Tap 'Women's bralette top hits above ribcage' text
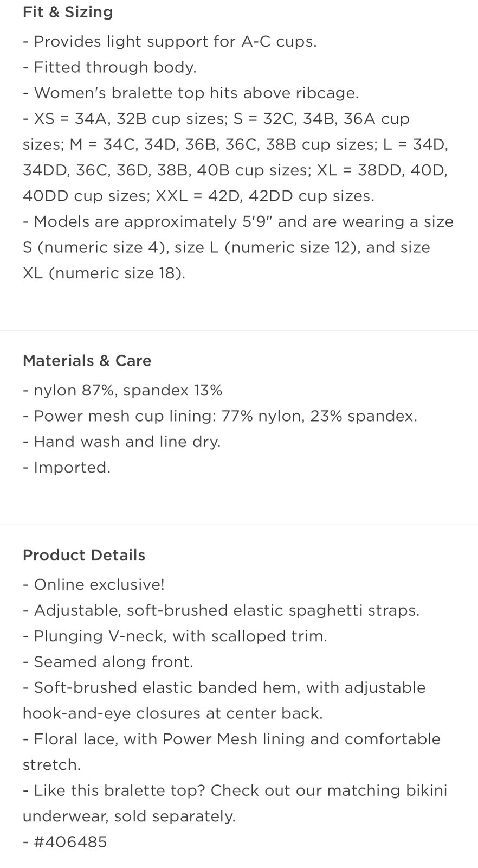The width and height of the screenshot is (478, 868). [191, 93]
